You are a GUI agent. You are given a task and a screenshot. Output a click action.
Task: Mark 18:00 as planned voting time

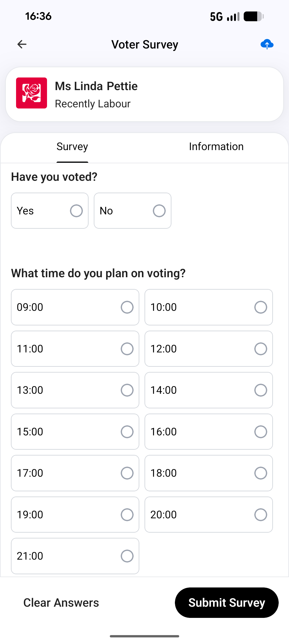tap(209, 473)
